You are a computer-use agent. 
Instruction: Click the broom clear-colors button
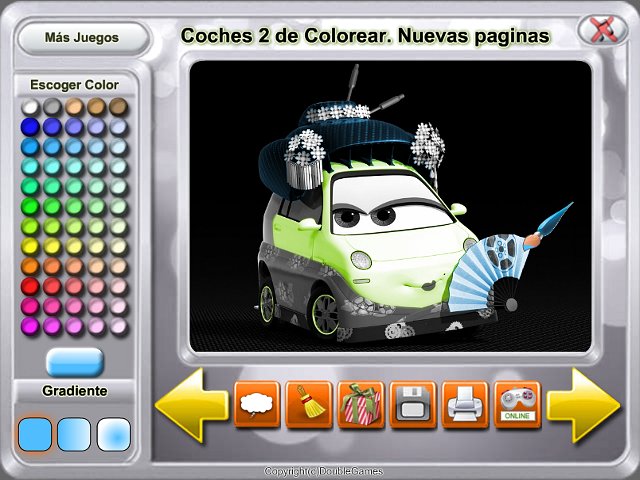(x=309, y=404)
